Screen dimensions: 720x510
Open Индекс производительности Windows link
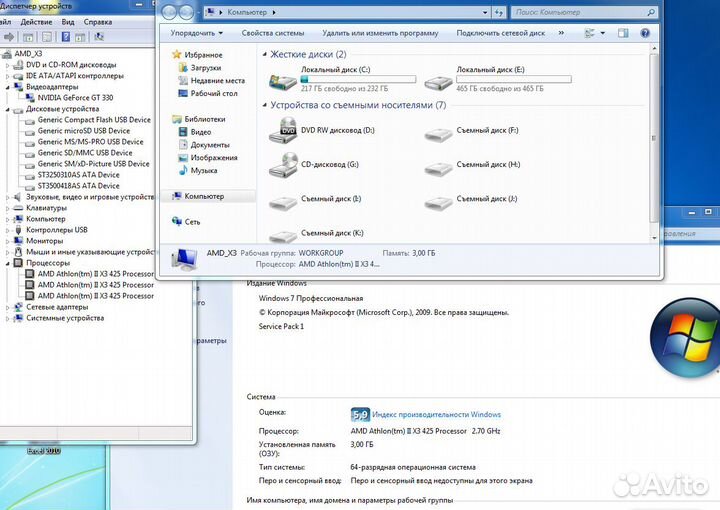click(x=436, y=415)
